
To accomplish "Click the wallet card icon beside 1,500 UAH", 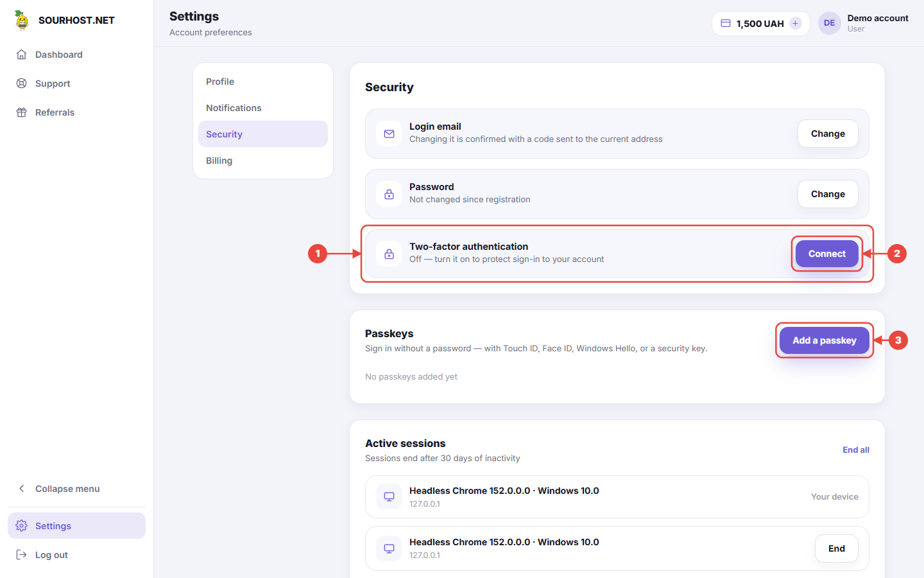I will (x=726, y=23).
